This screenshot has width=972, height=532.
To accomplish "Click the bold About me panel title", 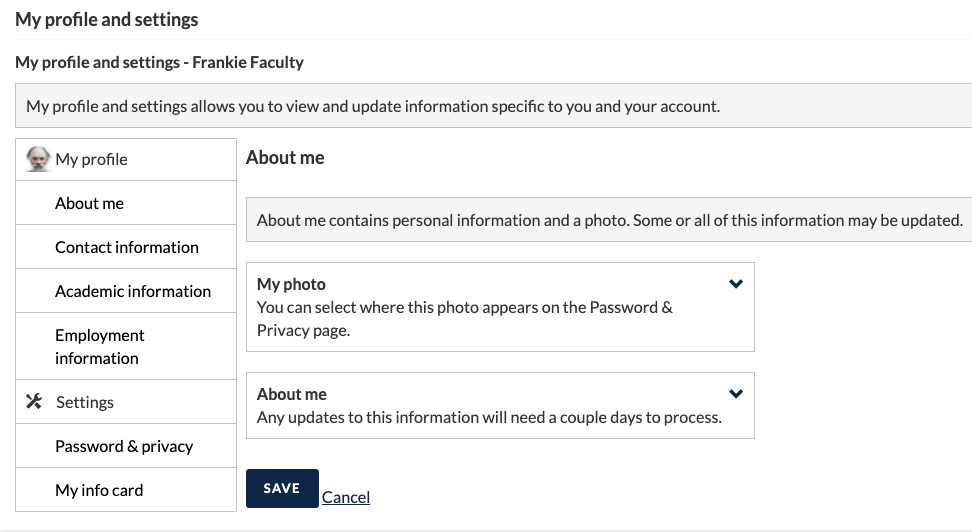I will click(x=291, y=394).
